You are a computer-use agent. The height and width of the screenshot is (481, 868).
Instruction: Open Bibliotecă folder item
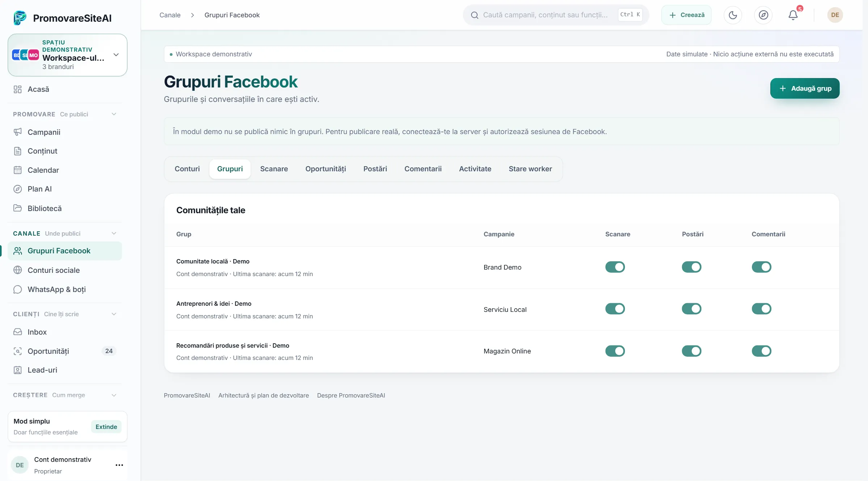(65, 209)
